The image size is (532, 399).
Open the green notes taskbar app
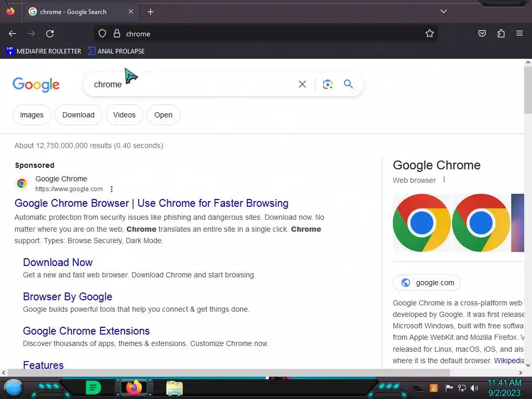[94, 388]
